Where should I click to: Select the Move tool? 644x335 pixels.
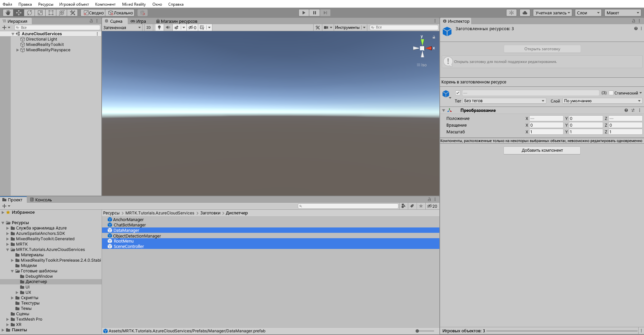click(x=19, y=13)
